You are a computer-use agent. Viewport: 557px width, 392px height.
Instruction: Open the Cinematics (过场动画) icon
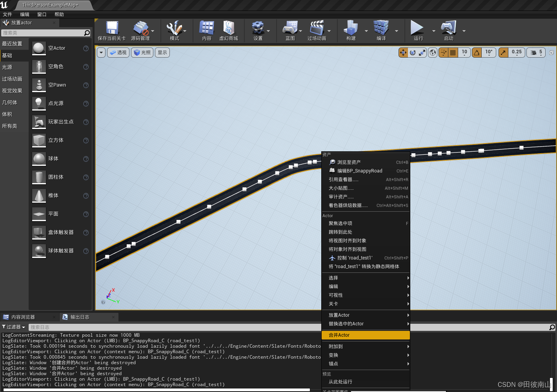pyautogui.click(x=317, y=28)
